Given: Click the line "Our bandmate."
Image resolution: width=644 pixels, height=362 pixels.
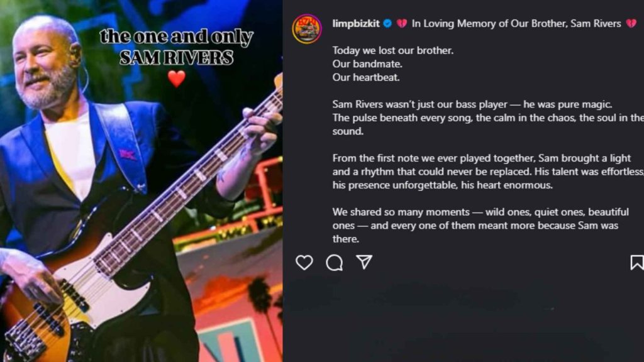Looking at the screenshot, I should point(367,64).
